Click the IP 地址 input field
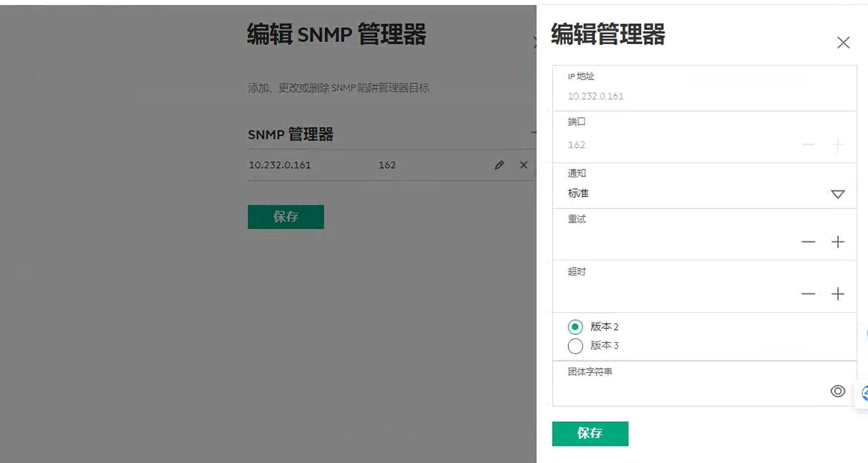Screen dimensions: 868x463 coord(685,96)
